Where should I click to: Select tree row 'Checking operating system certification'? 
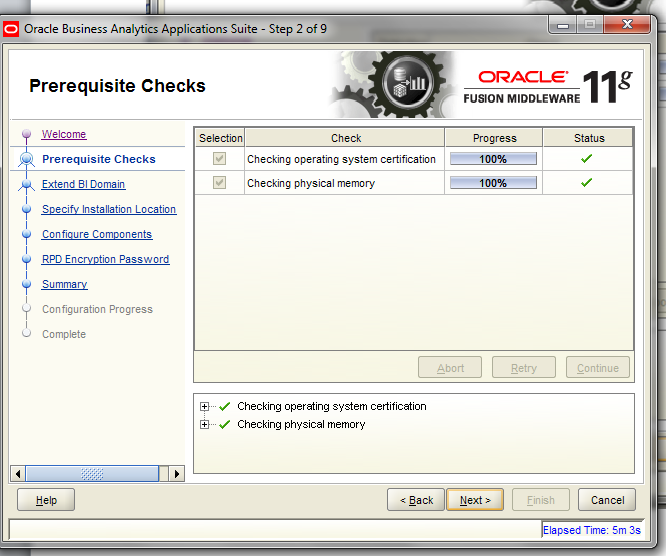(331, 406)
